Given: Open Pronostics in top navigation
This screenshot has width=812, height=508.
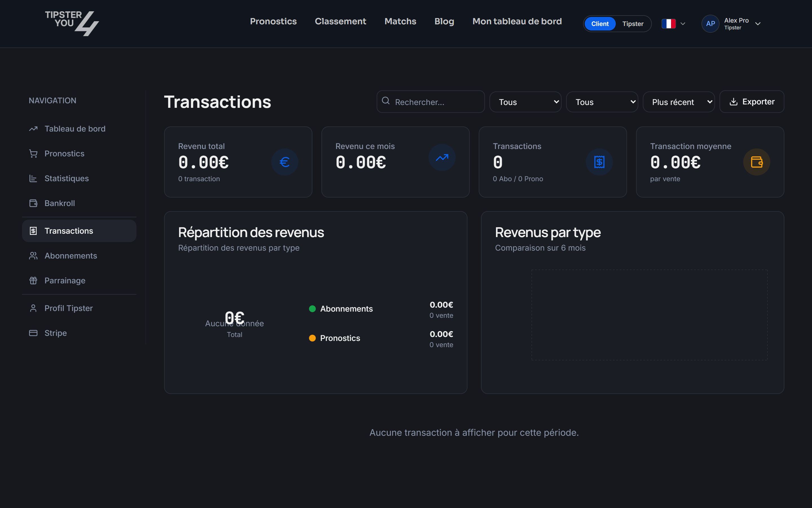Looking at the screenshot, I should point(273,21).
